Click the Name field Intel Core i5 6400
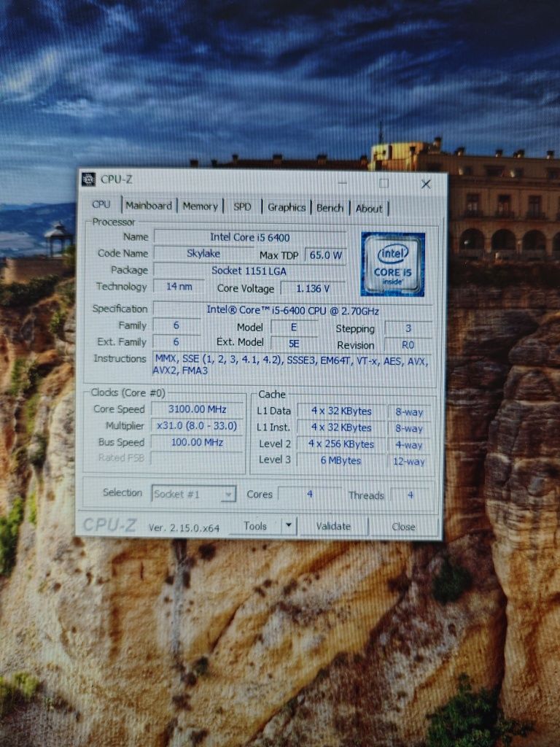 pos(250,237)
